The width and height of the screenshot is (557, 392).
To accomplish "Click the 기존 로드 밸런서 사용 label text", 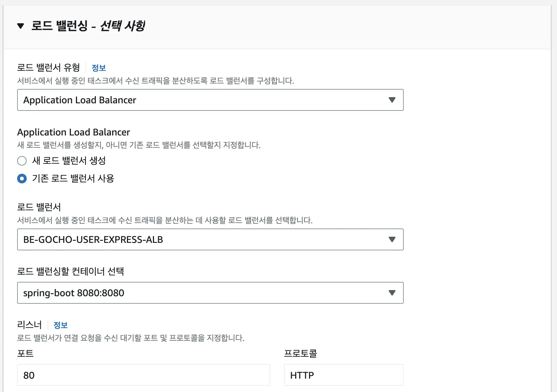I will tap(73, 179).
